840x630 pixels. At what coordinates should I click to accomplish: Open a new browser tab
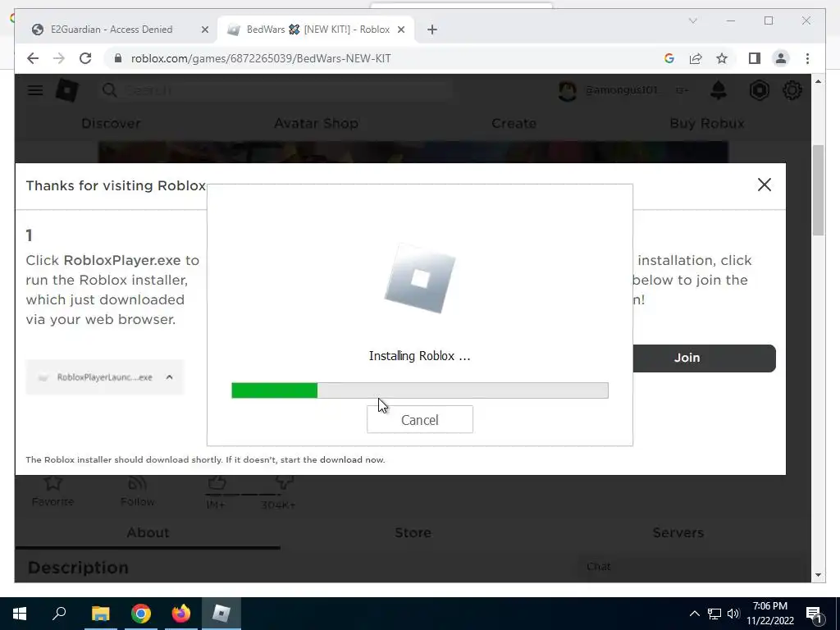432,30
